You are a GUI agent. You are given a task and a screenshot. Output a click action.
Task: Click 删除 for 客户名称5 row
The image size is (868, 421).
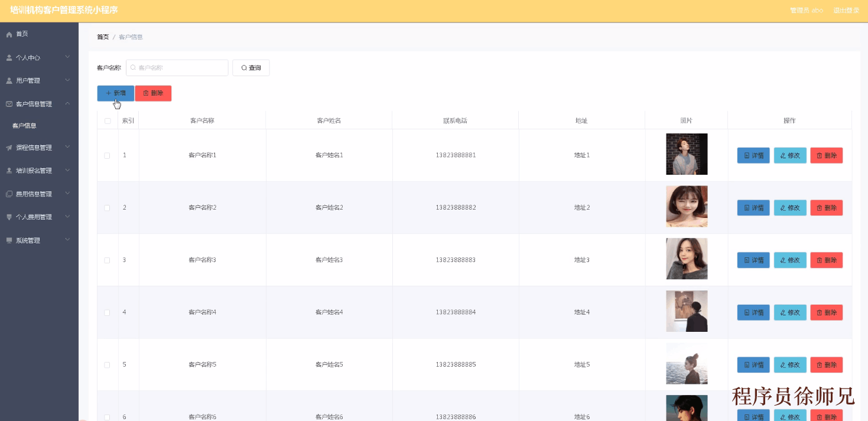tap(827, 365)
